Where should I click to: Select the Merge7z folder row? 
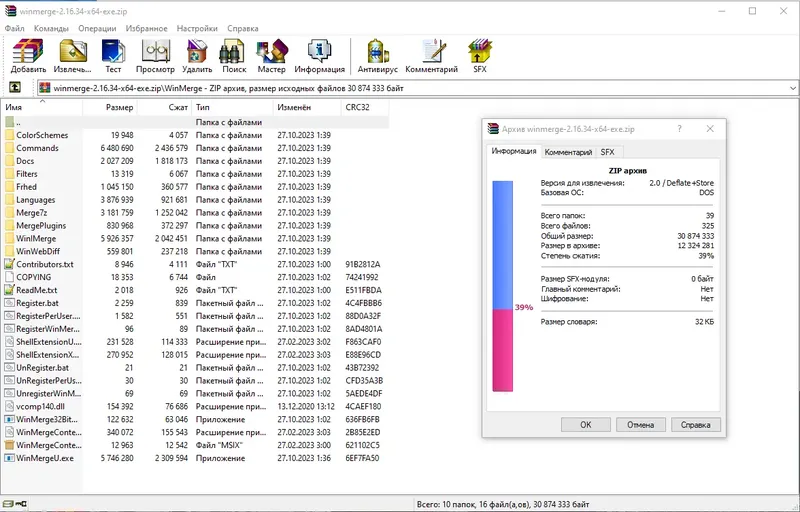195,213
